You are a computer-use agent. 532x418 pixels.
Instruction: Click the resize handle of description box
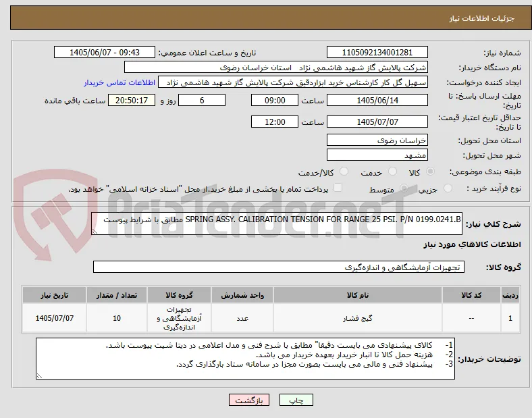tap(95, 232)
